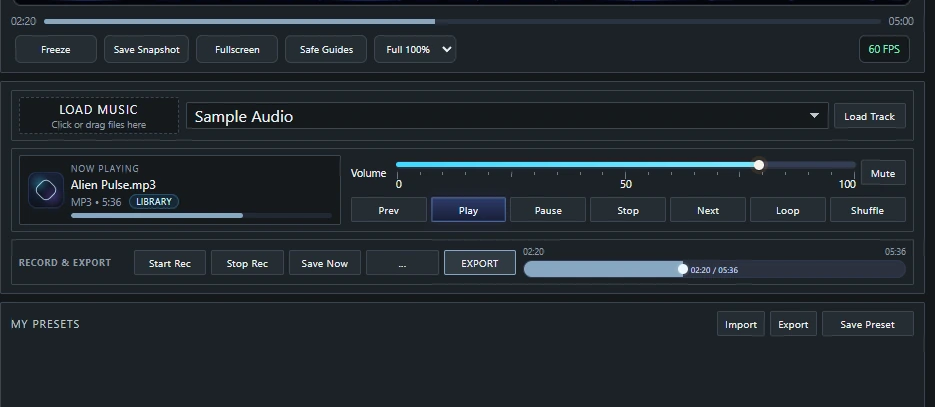Save a snapshot of the preview
Image resolution: width=935 pixels, height=407 pixels.
point(146,49)
